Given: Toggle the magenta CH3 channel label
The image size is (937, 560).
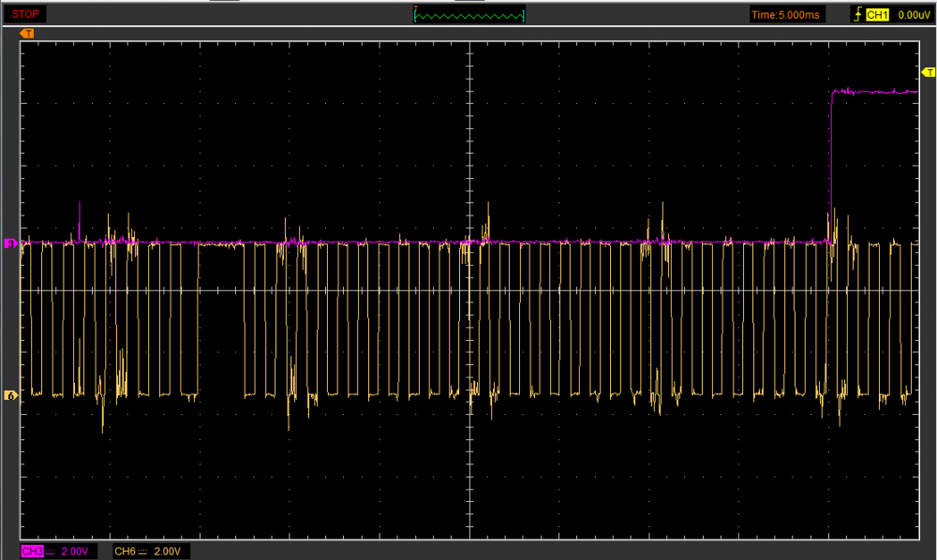Looking at the screenshot, I should click(30, 551).
